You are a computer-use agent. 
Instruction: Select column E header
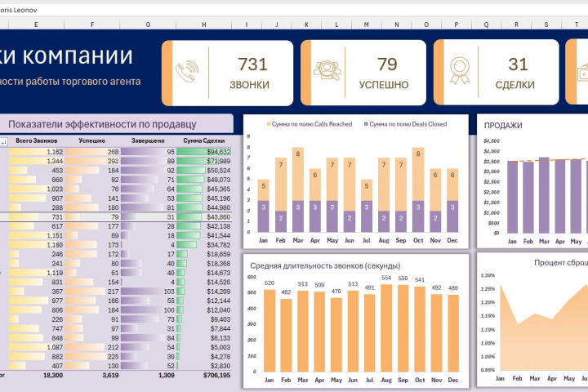[x=36, y=24]
